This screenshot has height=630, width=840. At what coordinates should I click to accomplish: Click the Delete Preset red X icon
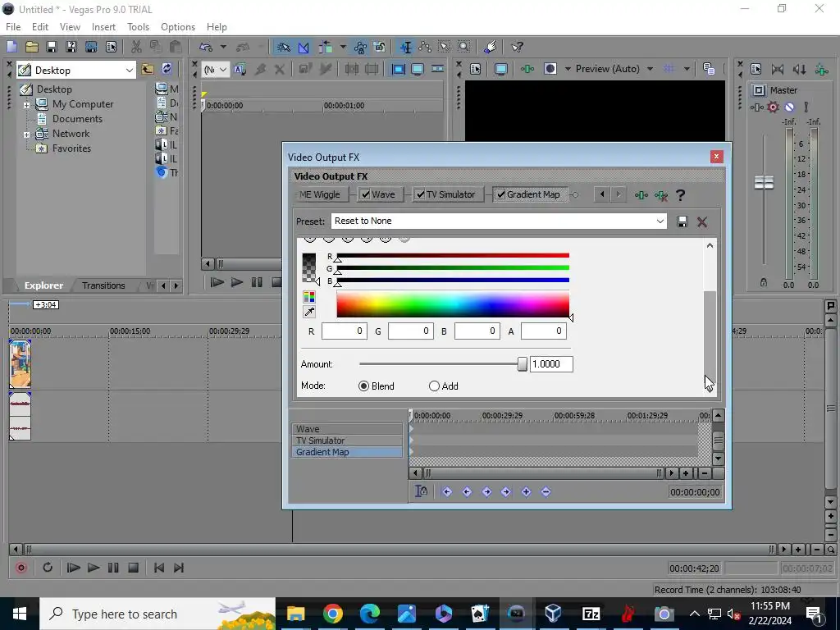tap(702, 221)
